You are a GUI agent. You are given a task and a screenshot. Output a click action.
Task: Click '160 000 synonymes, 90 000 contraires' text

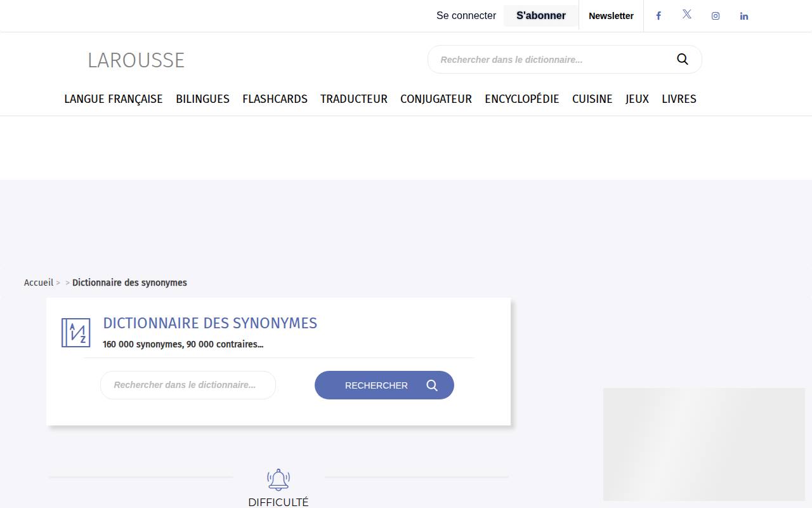coord(183,344)
